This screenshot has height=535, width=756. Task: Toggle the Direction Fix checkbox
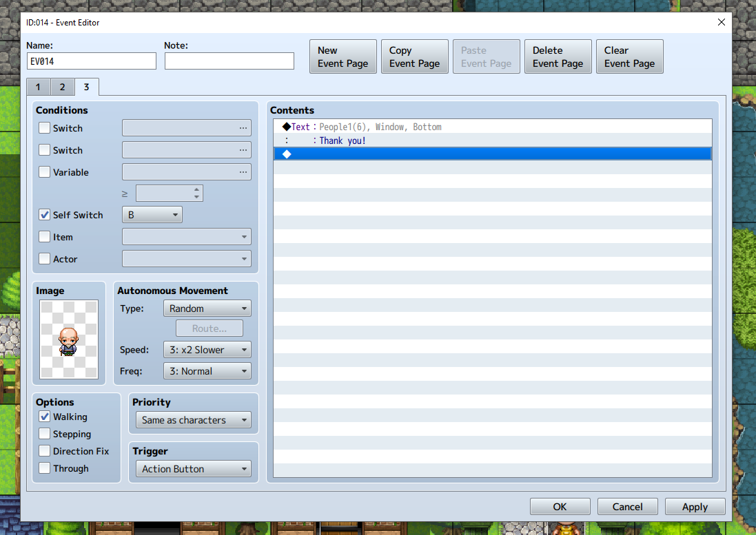(45, 451)
